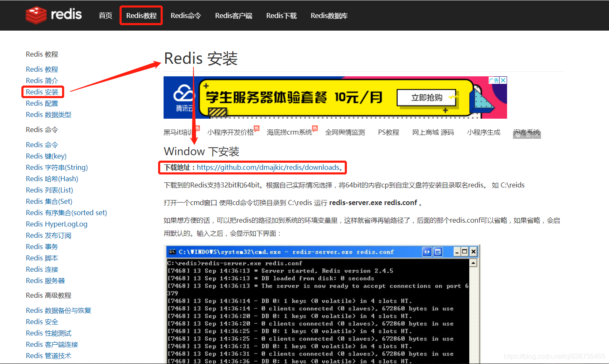Click PS教程 ad link
This screenshot has width=609, height=364.
tap(389, 132)
